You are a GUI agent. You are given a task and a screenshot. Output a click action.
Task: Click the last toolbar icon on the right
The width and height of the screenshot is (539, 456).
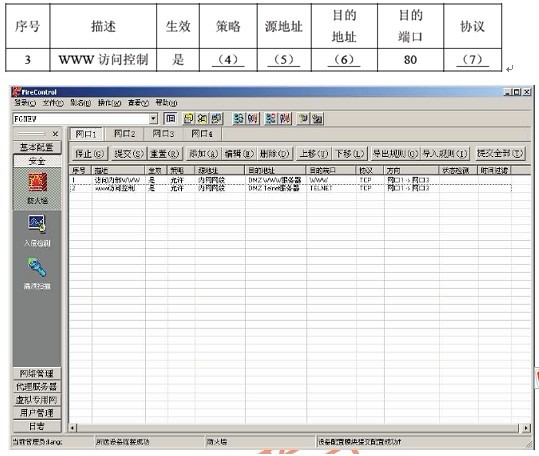coord(317,119)
